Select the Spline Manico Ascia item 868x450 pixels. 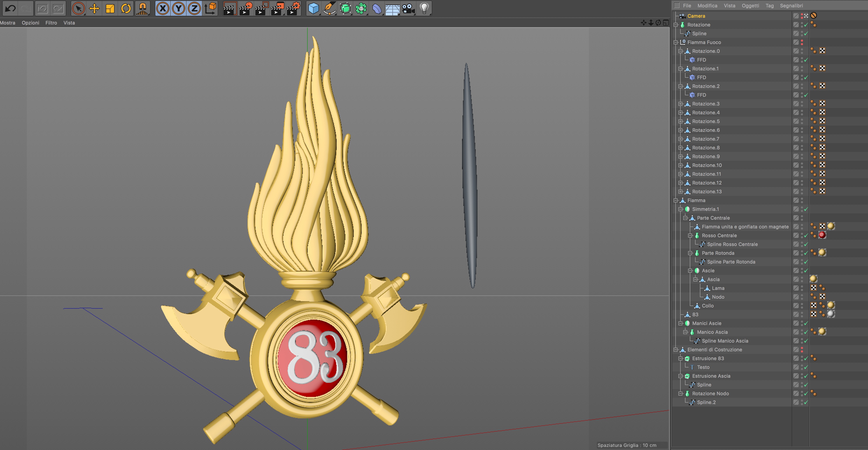725,341
